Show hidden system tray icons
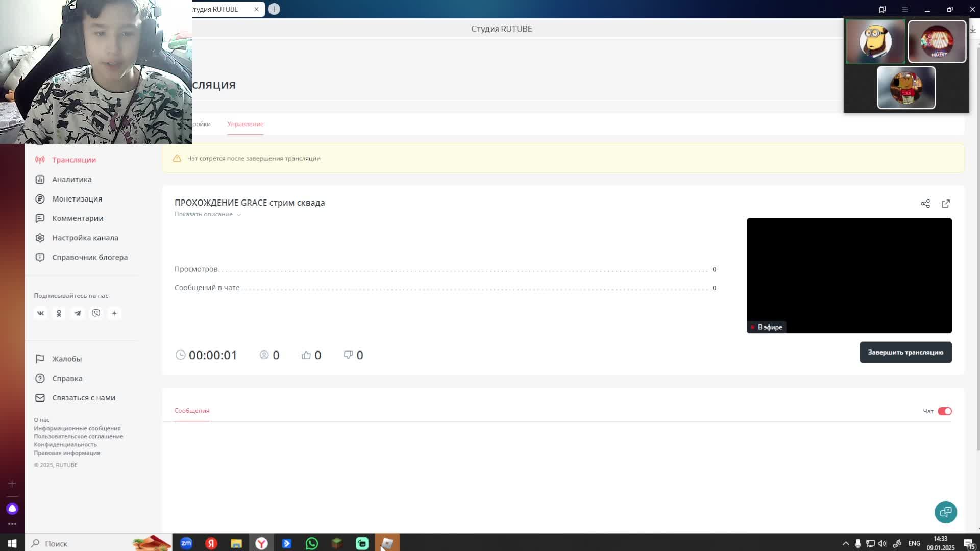 point(846,543)
